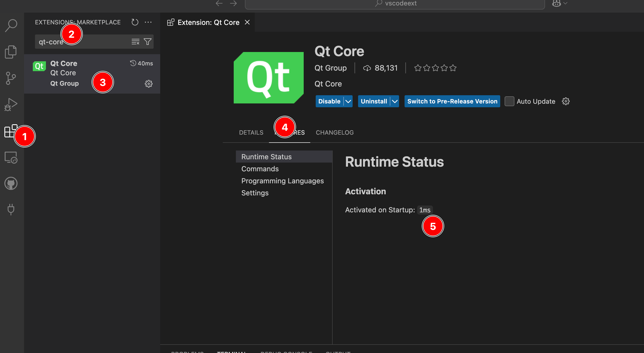The height and width of the screenshot is (353, 644).
Task: Click the large Qt Core logo
Action: click(x=269, y=78)
